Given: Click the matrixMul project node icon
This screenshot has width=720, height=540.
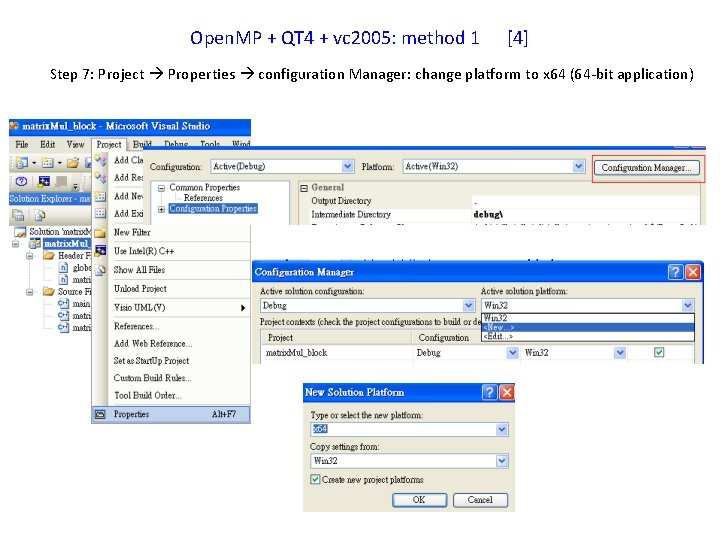Looking at the screenshot, I should pos(35,244).
